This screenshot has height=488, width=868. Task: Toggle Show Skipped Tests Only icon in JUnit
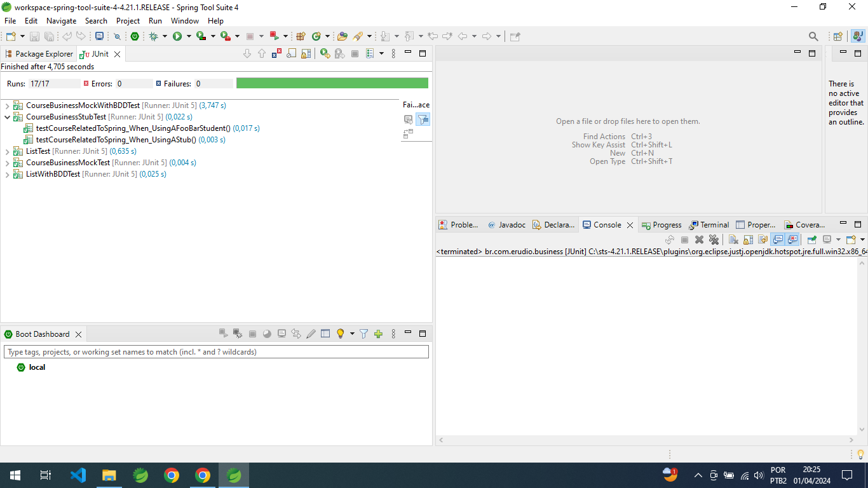click(x=291, y=54)
